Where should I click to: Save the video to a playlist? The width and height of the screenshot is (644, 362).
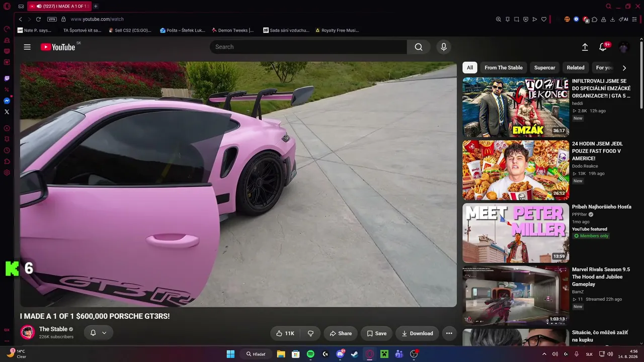(376, 333)
